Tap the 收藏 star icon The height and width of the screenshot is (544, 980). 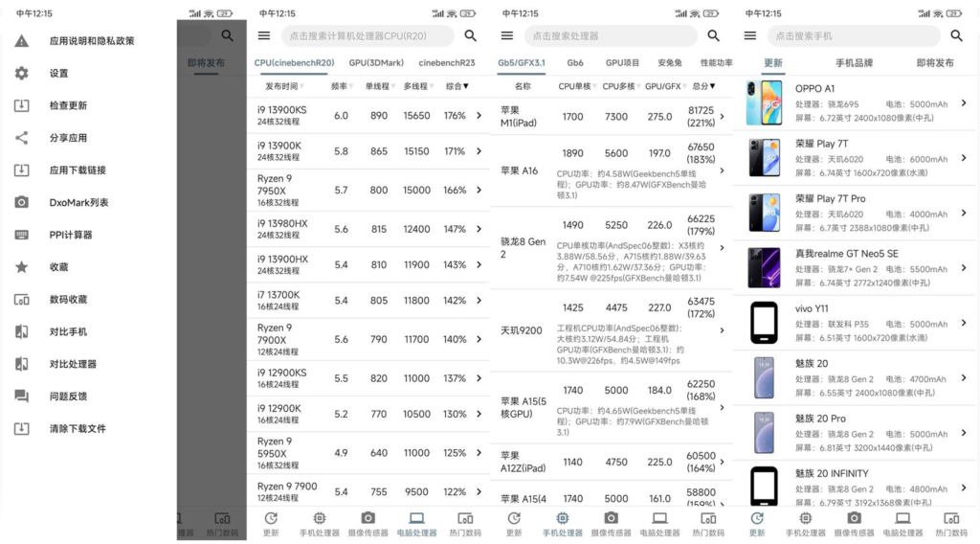click(22, 267)
